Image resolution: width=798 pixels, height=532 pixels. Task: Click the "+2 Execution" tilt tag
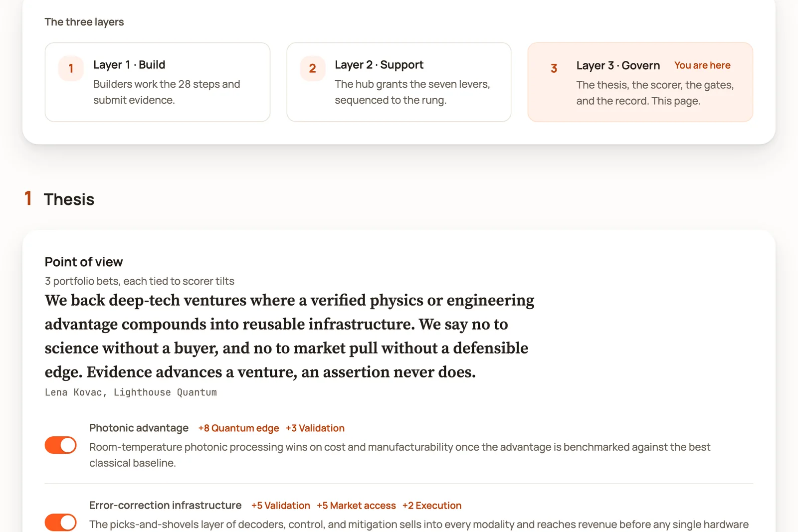tap(432, 506)
